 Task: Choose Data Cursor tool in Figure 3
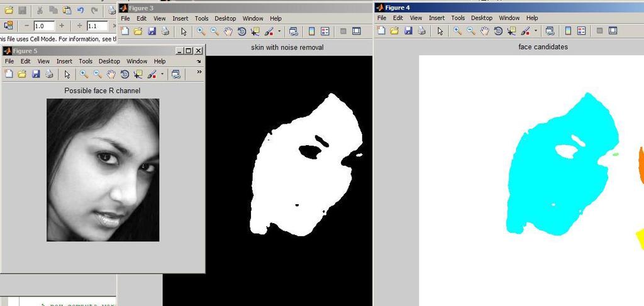coord(255,31)
